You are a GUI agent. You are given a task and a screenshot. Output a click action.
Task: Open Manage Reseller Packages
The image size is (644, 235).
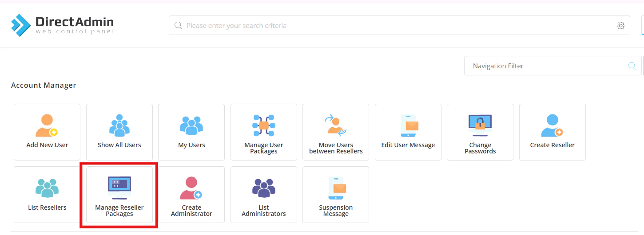[x=119, y=195]
